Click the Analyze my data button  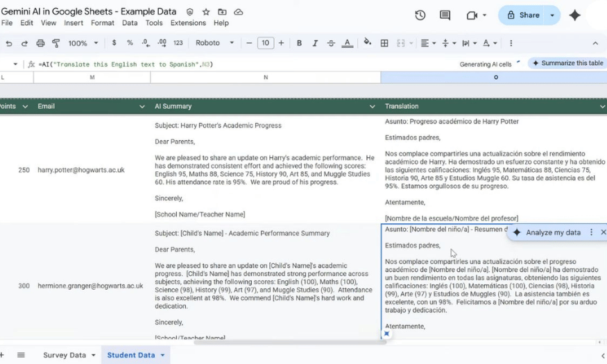[547, 232]
